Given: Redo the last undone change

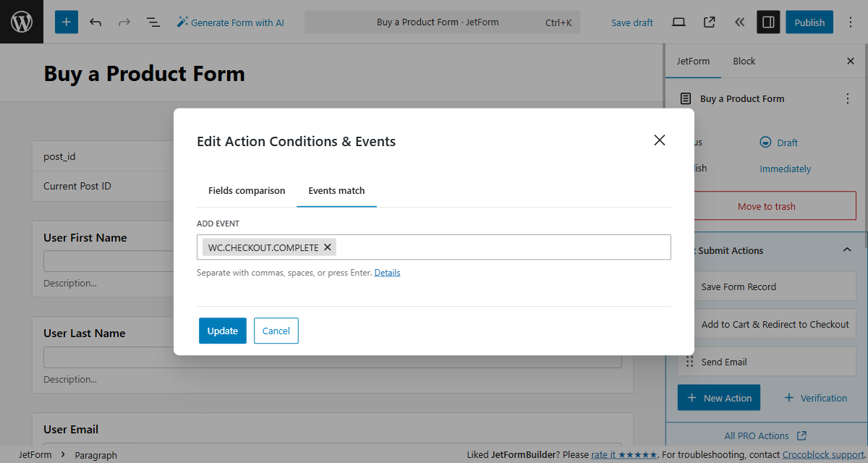Looking at the screenshot, I should point(124,22).
